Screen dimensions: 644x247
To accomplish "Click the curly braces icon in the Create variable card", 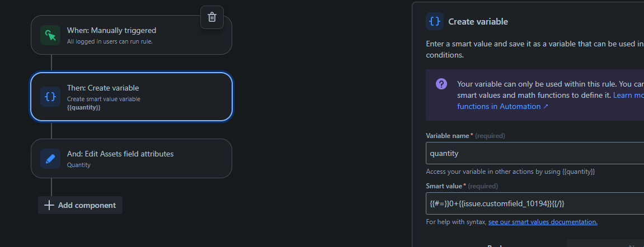I will click(50, 97).
